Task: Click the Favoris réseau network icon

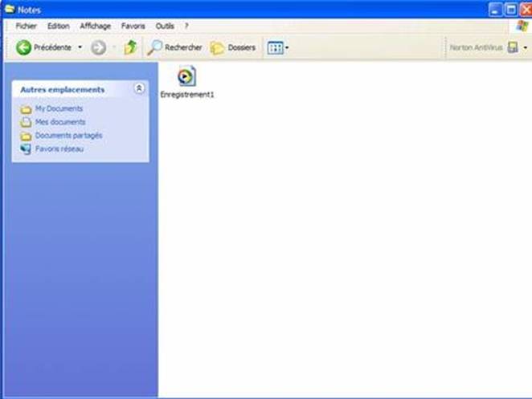Action: coord(26,149)
